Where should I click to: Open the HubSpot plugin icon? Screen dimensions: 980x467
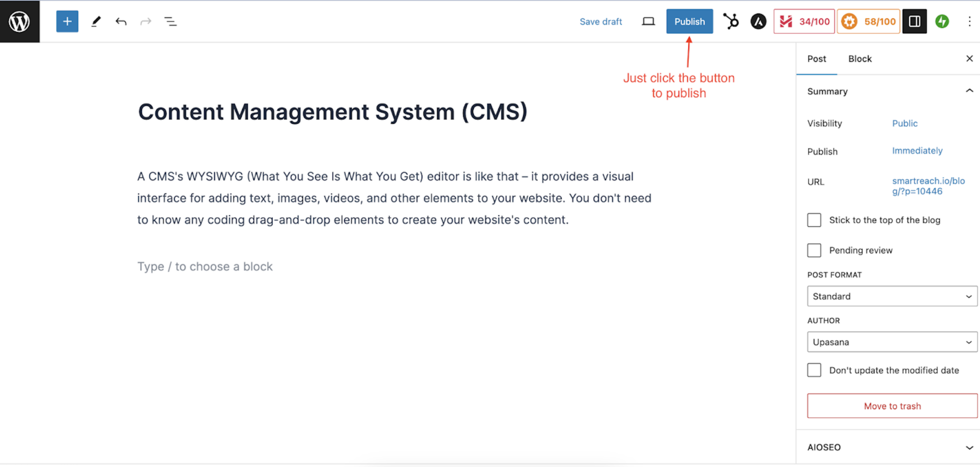(x=731, y=21)
